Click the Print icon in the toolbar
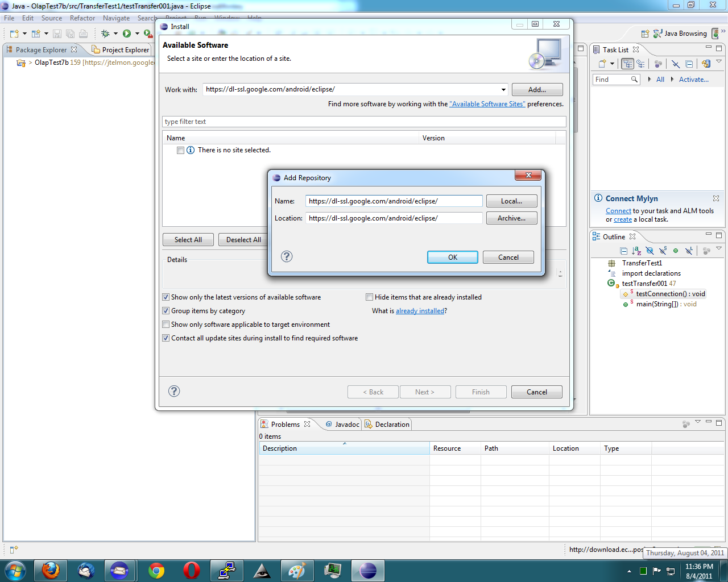This screenshot has width=728, height=582. coord(82,33)
